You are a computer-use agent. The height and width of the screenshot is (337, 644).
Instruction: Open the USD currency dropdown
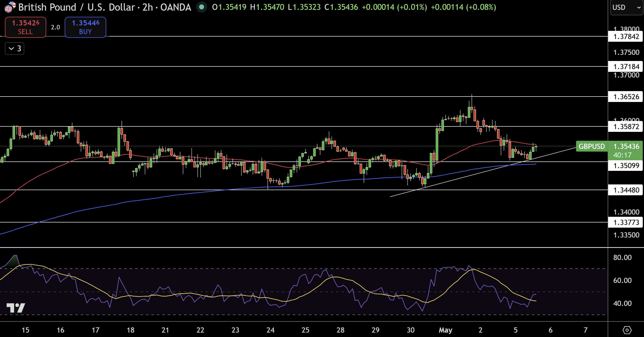(x=627, y=7)
